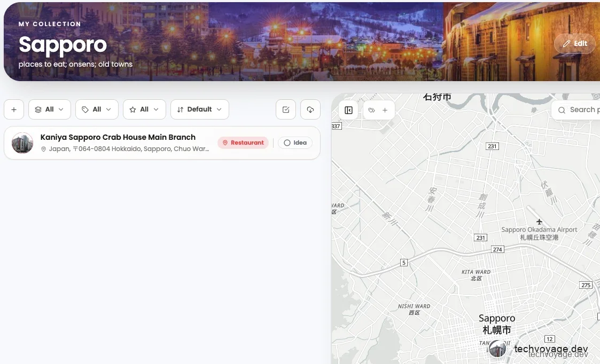Click the Edit collection button
The image size is (600, 364).
pyautogui.click(x=575, y=44)
